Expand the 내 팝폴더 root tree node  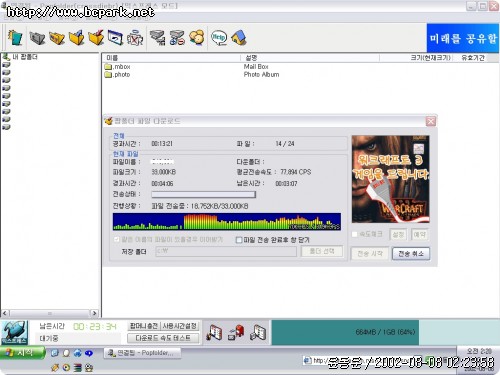20,57
